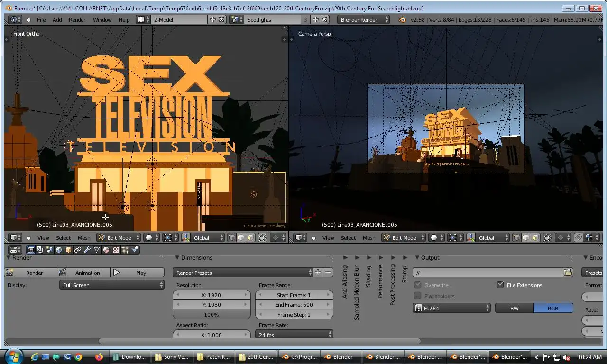
Task: Open the screen layout browse dropdown
Action: tap(143, 19)
